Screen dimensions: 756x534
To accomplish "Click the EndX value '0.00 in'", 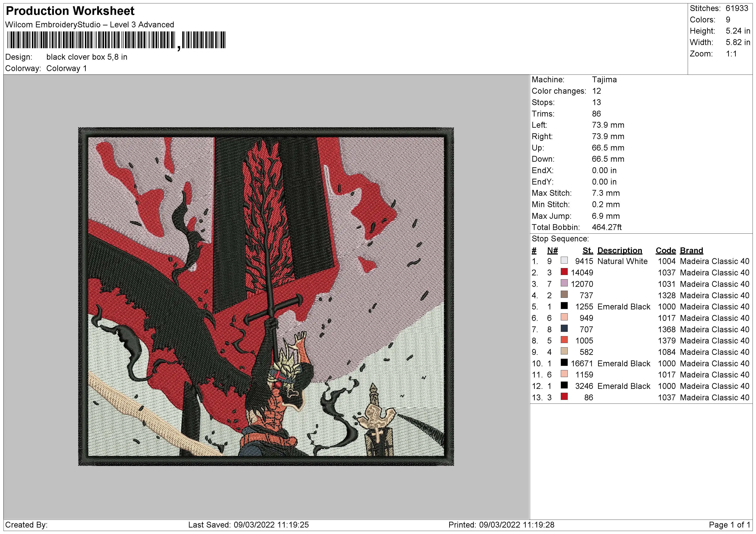I will pyautogui.click(x=604, y=171).
